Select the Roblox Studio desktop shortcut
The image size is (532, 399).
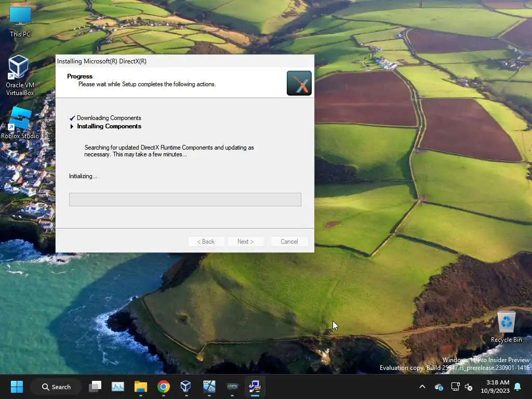coord(20,123)
